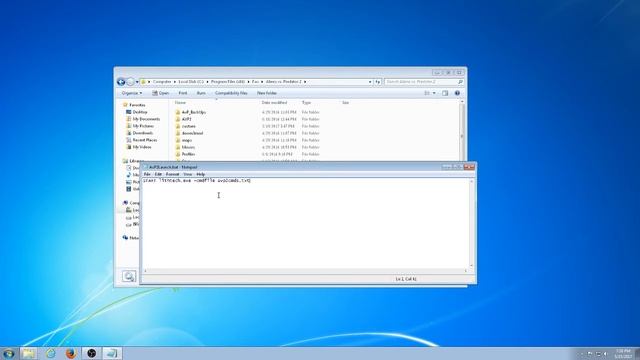
Task: Click the AVP2 folder icon
Action: tap(178, 119)
